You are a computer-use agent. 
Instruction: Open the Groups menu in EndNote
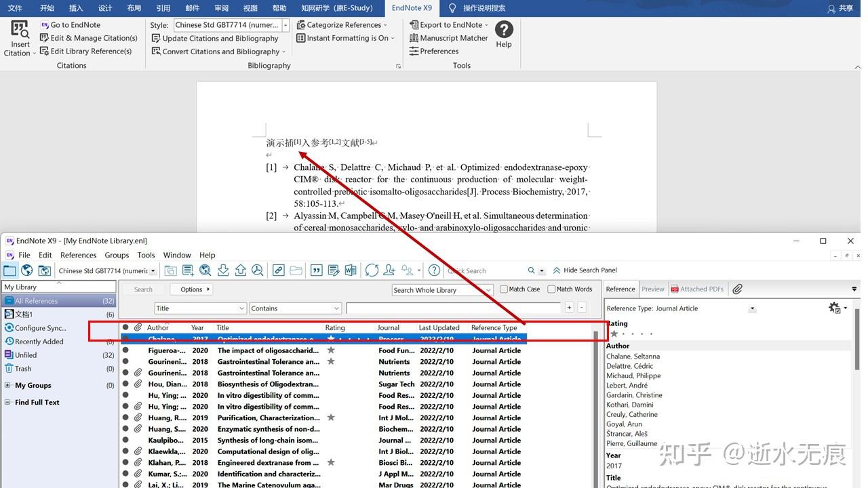click(x=117, y=255)
